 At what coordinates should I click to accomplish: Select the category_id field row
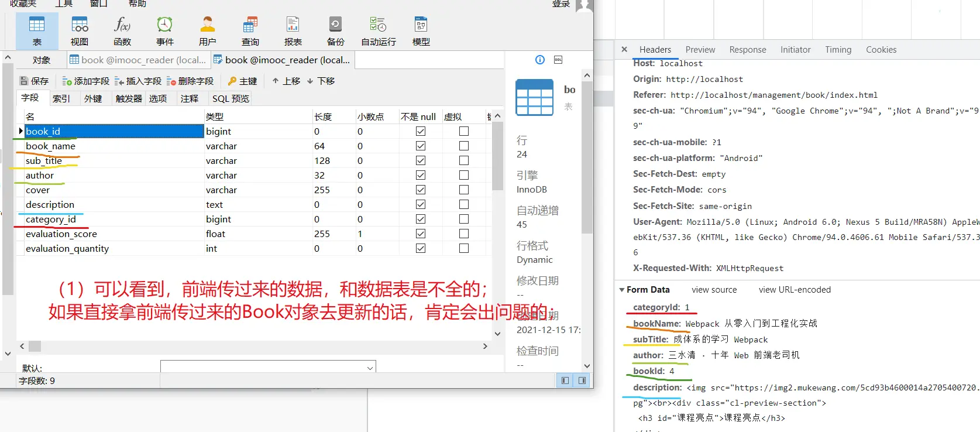click(x=51, y=219)
